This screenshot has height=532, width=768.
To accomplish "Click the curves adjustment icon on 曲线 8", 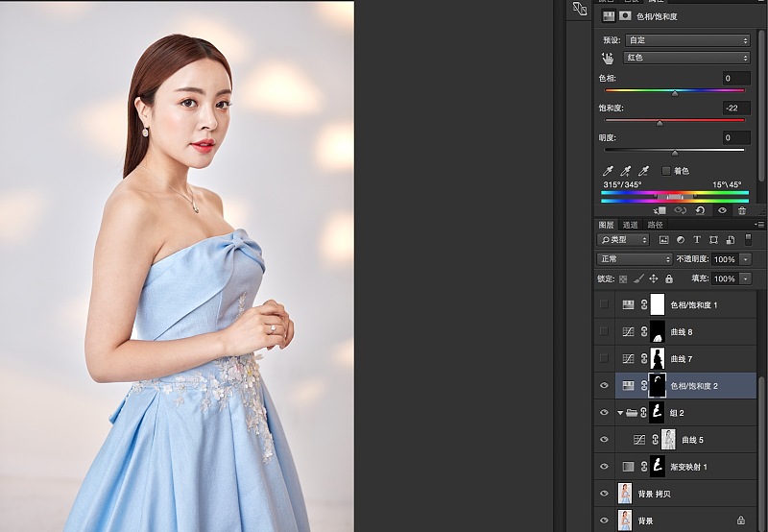I will [x=628, y=331].
